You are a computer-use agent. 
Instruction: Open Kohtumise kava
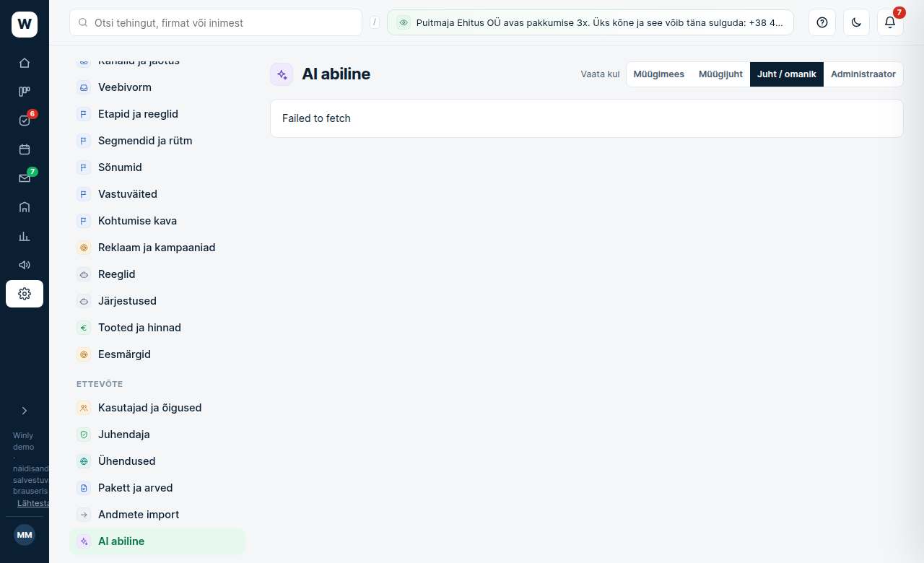tap(157, 221)
